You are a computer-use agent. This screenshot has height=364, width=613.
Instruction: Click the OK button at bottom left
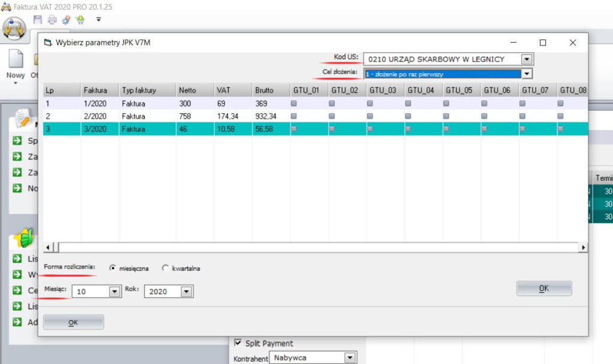coord(73,322)
